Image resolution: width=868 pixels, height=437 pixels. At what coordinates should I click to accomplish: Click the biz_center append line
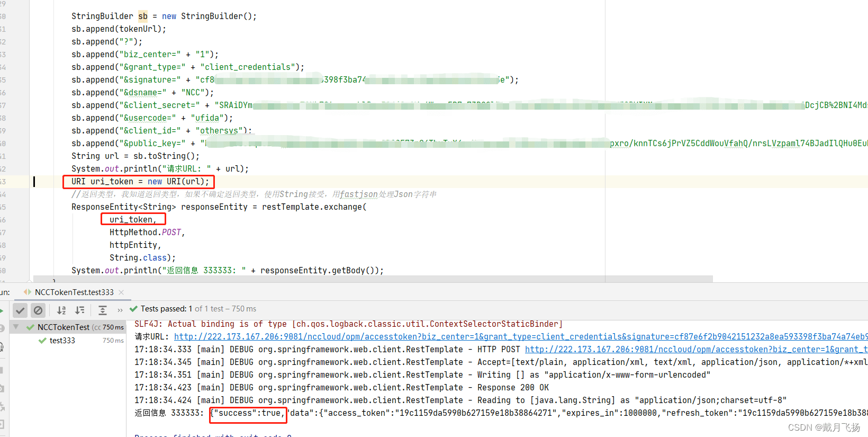tap(145, 55)
